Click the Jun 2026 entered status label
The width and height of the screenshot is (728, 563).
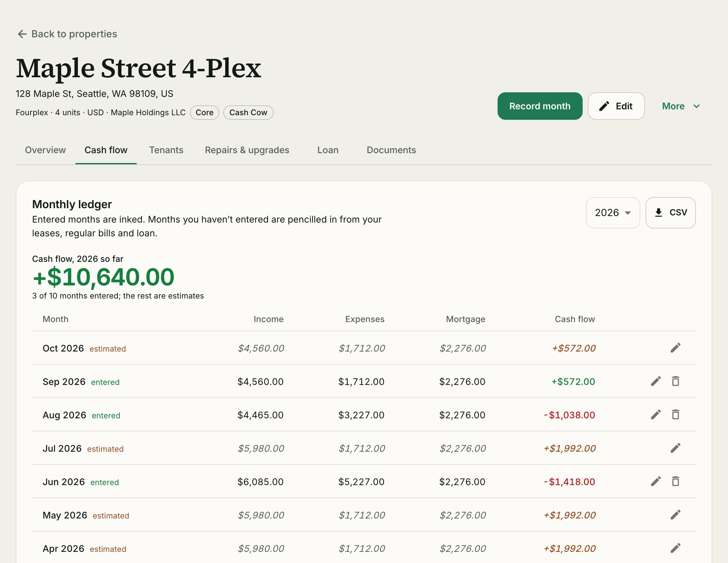click(104, 482)
